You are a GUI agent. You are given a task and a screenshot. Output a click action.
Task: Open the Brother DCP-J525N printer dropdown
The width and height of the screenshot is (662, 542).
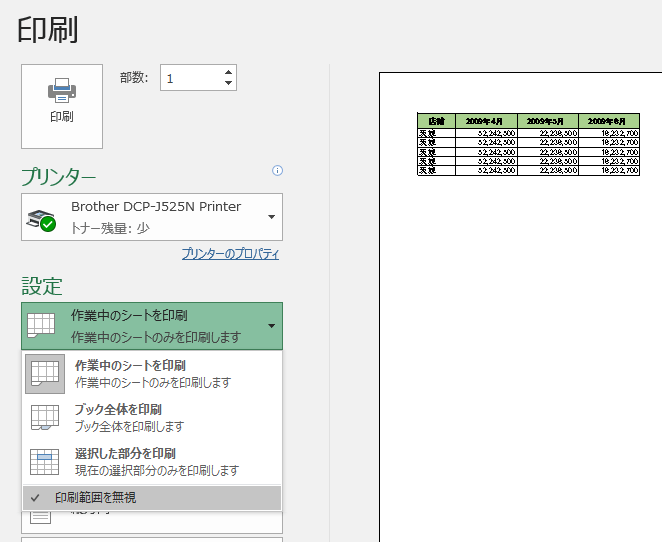click(152, 217)
